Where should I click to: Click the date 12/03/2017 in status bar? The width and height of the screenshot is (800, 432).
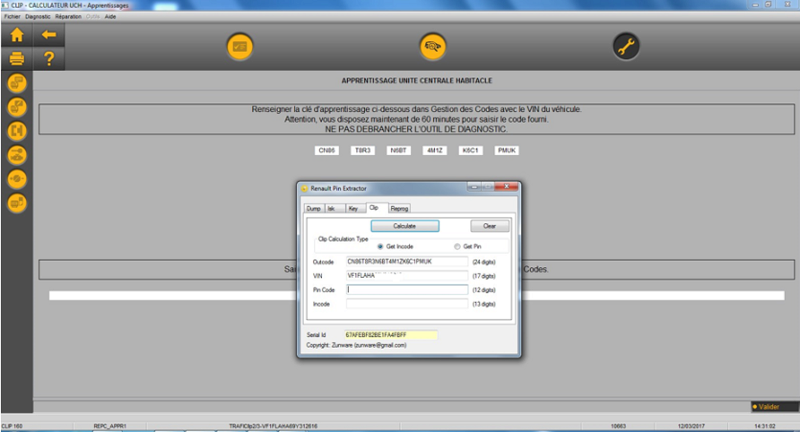691,426
